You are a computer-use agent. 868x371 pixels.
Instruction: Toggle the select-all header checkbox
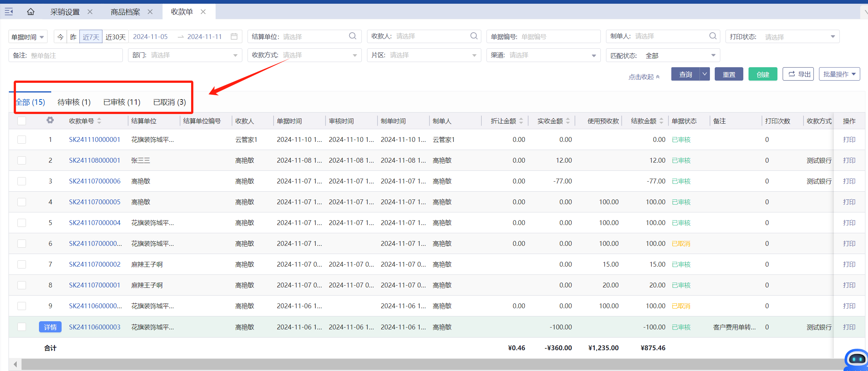tap(22, 121)
